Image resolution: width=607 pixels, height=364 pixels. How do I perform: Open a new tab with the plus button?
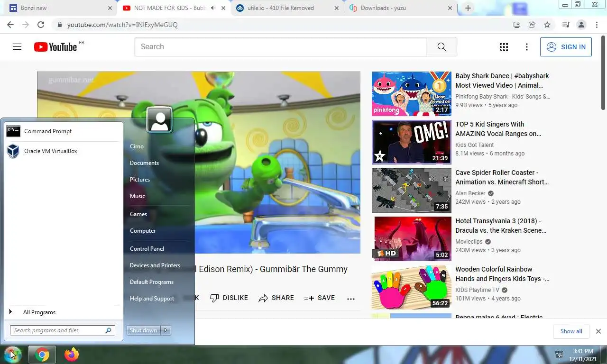click(x=468, y=8)
